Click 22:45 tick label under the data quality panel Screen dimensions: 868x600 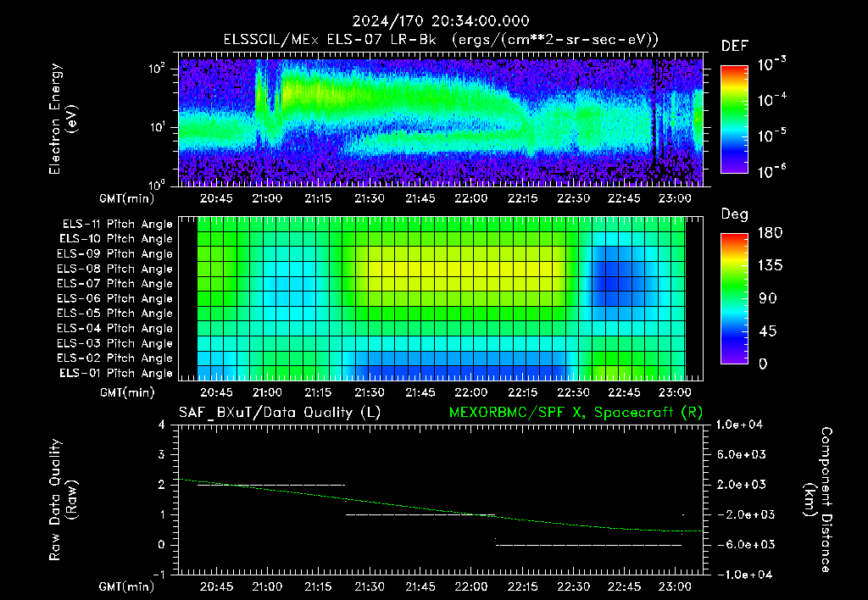tap(624, 586)
